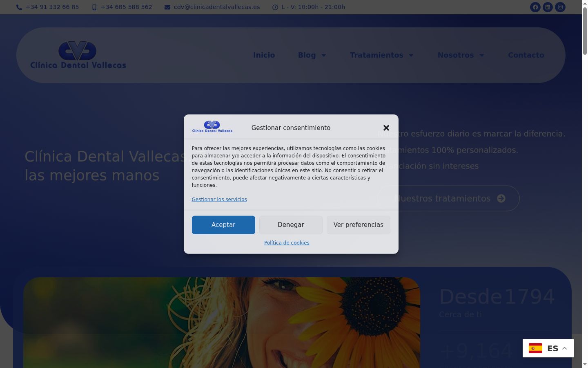Click the scrollbar down arrow
The width and height of the screenshot is (588, 368).
pyautogui.click(x=585, y=364)
